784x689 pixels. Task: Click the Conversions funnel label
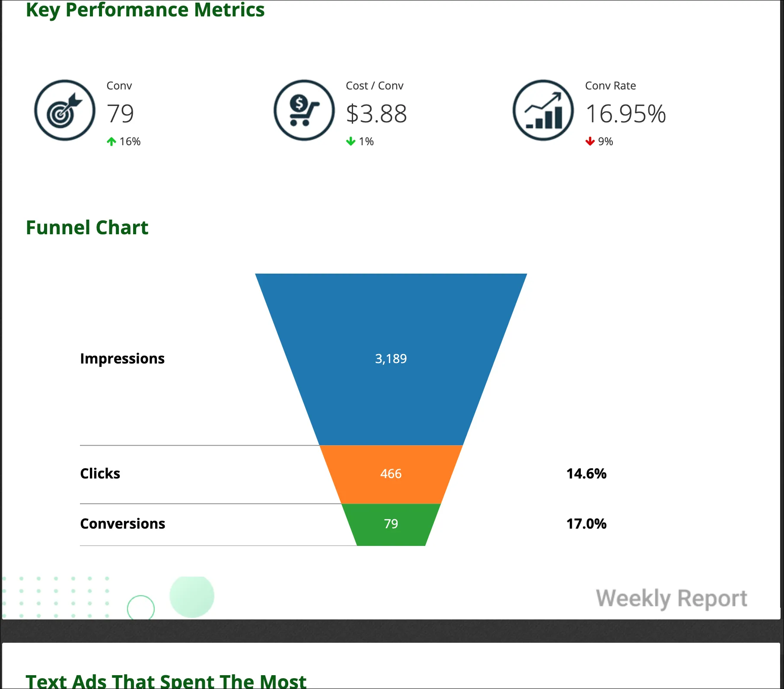click(123, 524)
